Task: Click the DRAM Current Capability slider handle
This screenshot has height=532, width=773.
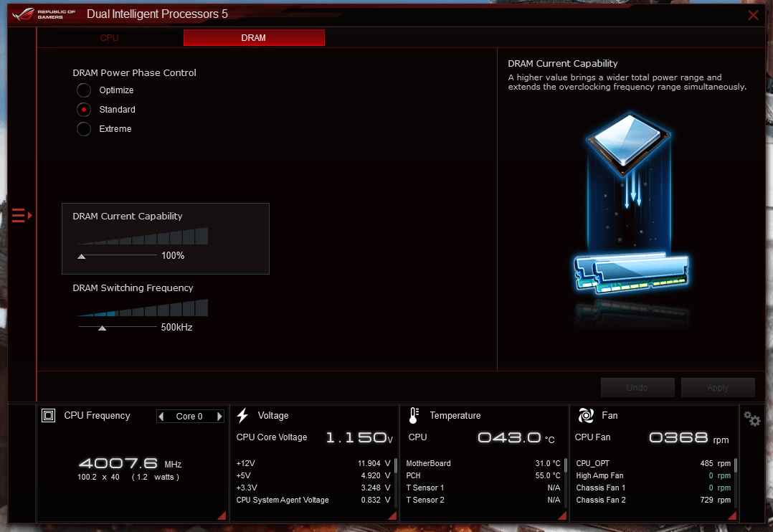Action: pyautogui.click(x=81, y=257)
